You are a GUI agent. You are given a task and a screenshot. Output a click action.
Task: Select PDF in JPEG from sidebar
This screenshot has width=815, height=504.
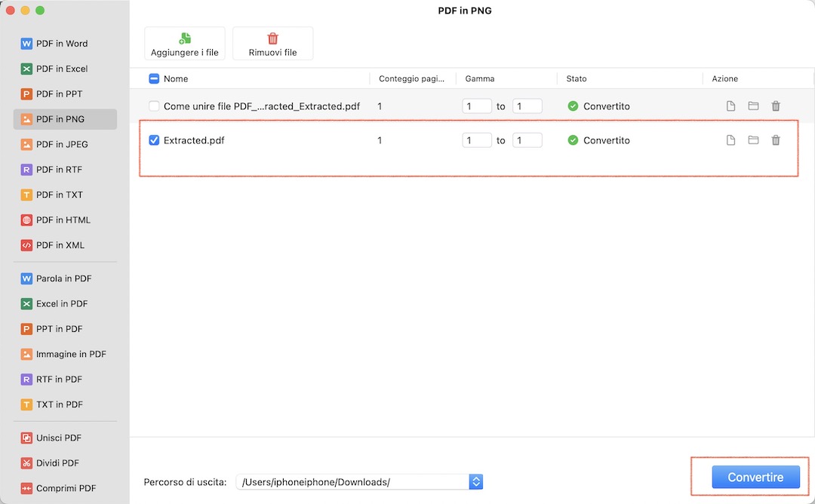[x=62, y=144]
